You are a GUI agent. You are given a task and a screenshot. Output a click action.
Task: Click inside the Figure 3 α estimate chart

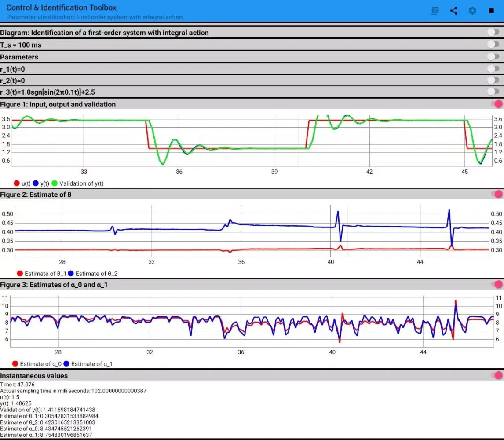252,321
